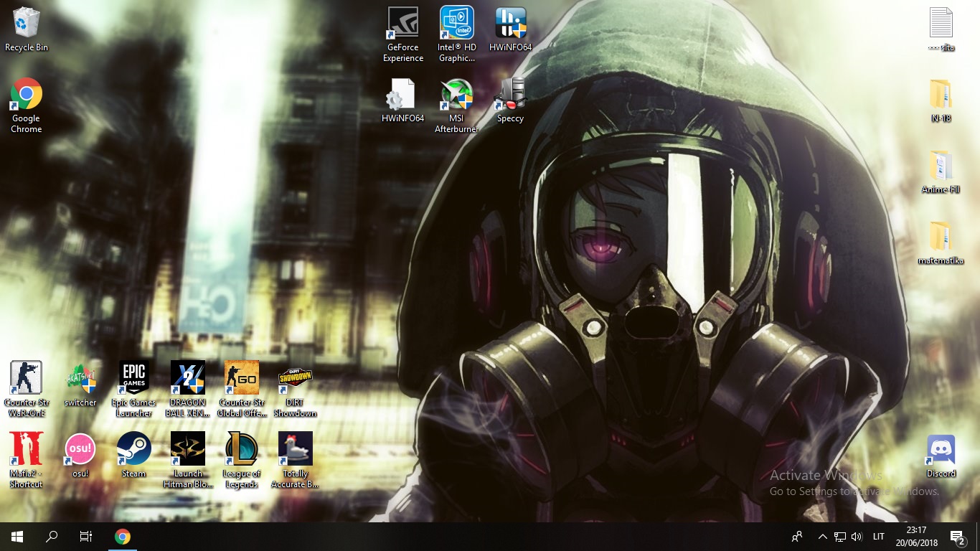This screenshot has width=980, height=551.
Task: Open Task View on the taskbar
Action: coord(86,537)
